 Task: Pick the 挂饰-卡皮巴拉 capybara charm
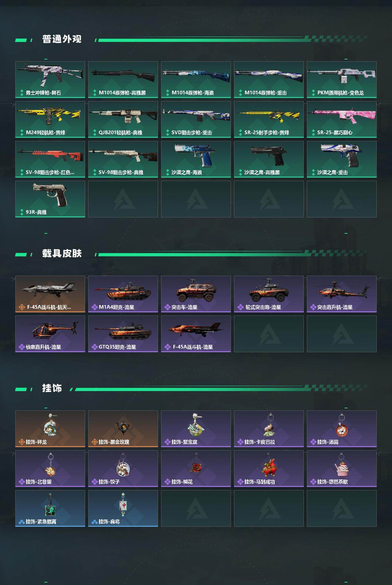click(x=269, y=429)
